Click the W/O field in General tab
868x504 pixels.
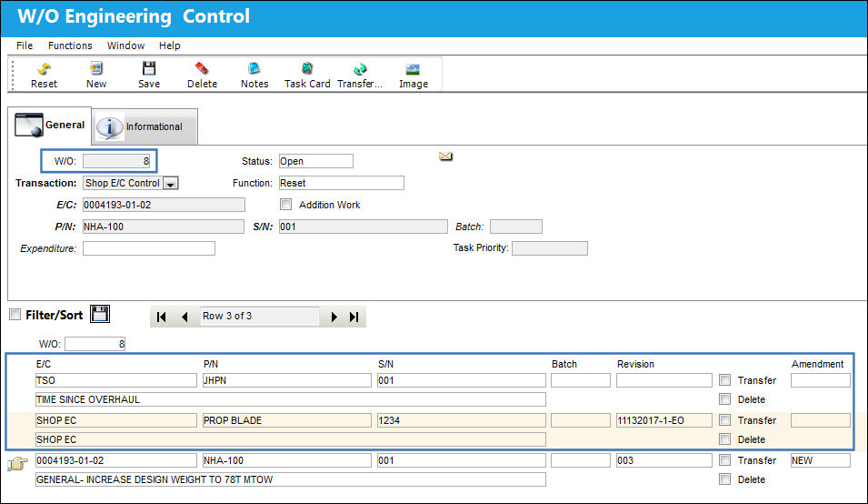click(x=116, y=161)
